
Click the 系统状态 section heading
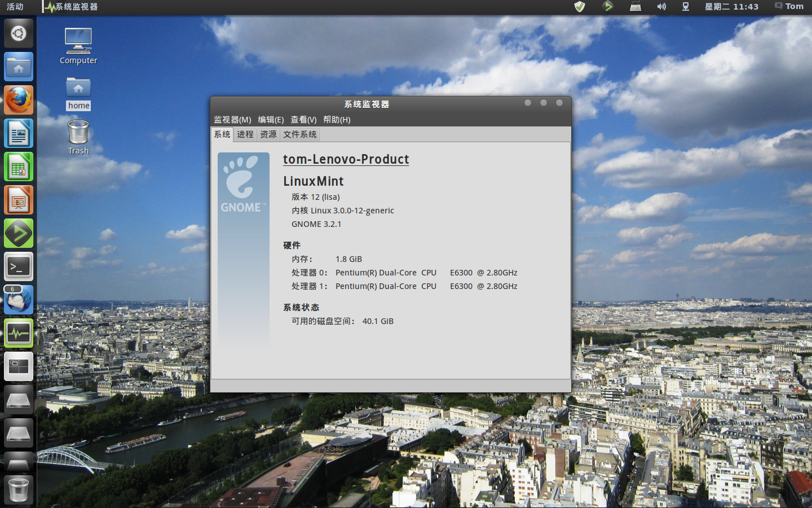[x=301, y=308]
